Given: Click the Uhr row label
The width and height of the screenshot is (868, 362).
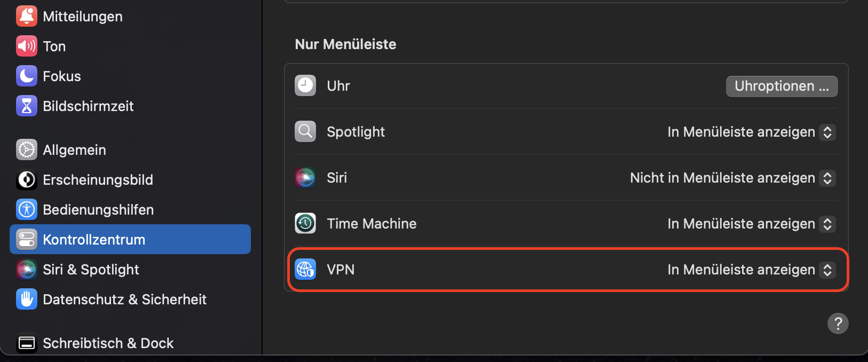Looking at the screenshot, I should 338,86.
